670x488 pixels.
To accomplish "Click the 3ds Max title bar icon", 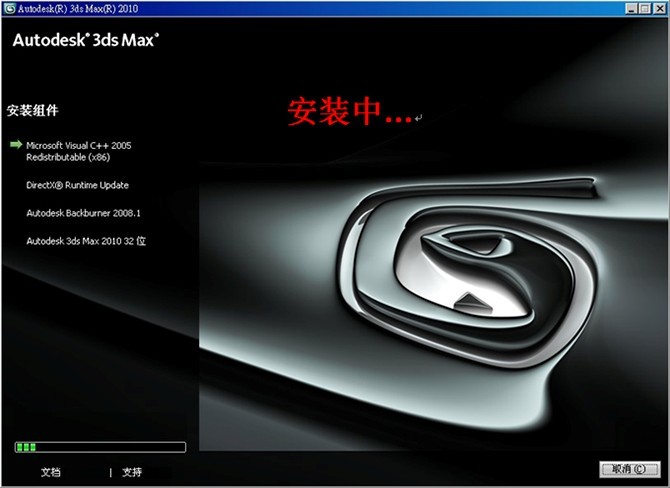I will click(9, 9).
